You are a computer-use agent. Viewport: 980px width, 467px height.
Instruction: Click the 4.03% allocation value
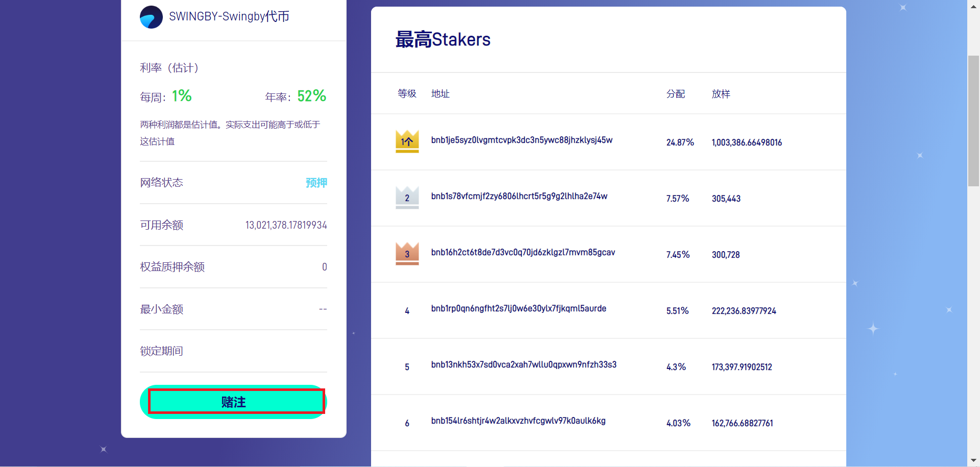(x=678, y=423)
